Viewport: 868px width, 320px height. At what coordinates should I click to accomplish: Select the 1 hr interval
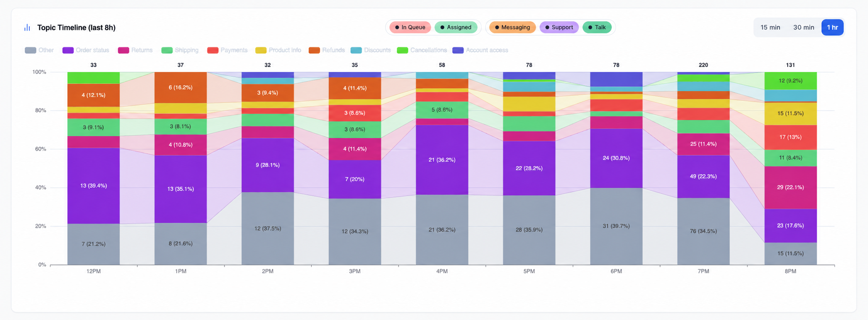tap(832, 27)
